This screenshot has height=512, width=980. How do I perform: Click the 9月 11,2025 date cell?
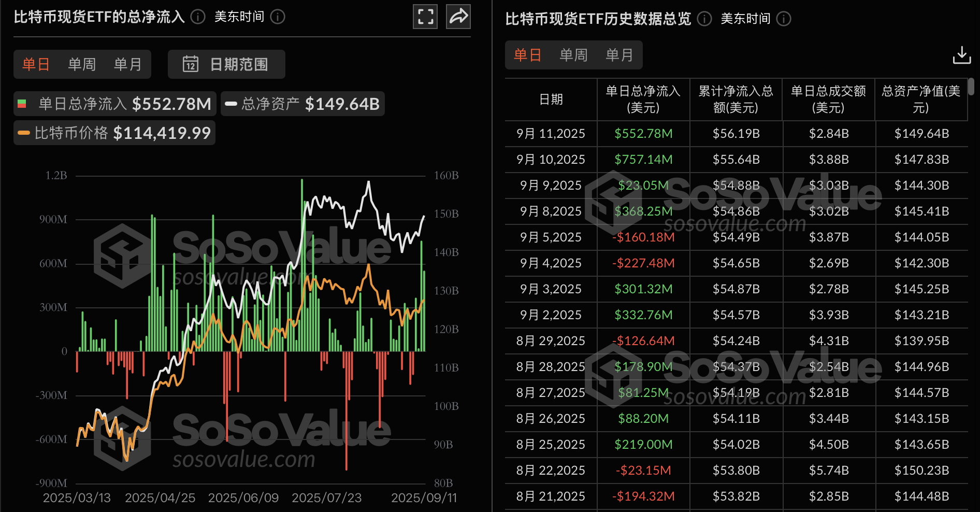[551, 134]
